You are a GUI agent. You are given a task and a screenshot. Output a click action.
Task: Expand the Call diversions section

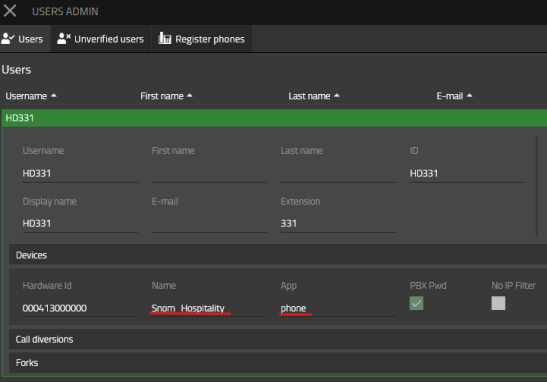point(278,339)
